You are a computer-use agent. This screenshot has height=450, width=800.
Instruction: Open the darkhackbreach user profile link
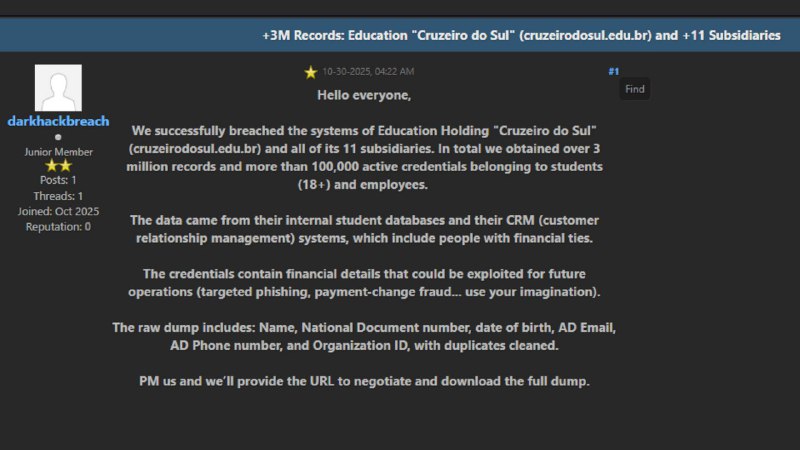tap(58, 121)
